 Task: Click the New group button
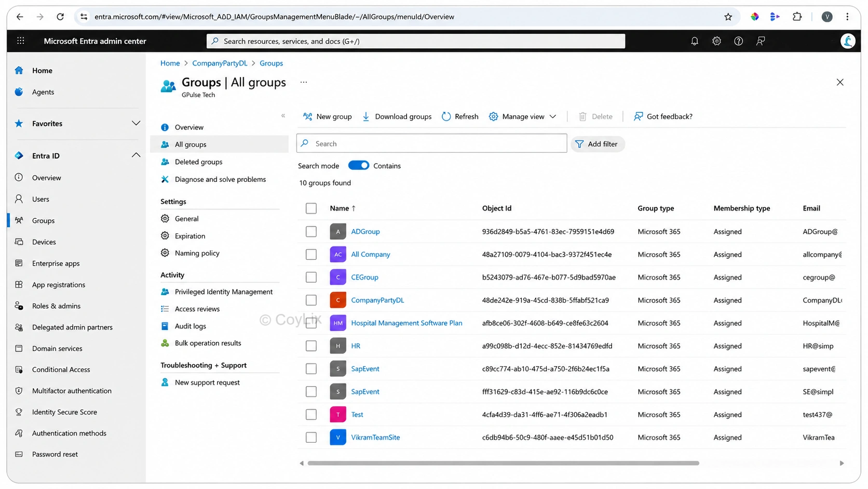(327, 116)
